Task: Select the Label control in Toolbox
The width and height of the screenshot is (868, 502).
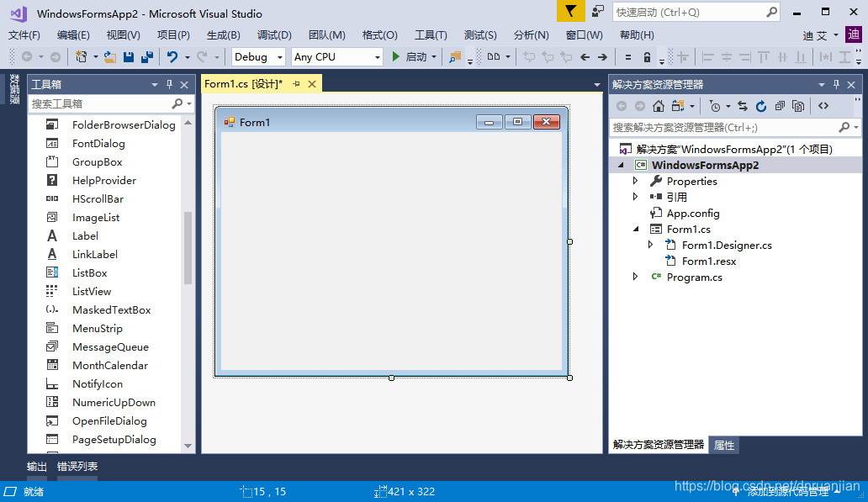Action: pos(85,235)
